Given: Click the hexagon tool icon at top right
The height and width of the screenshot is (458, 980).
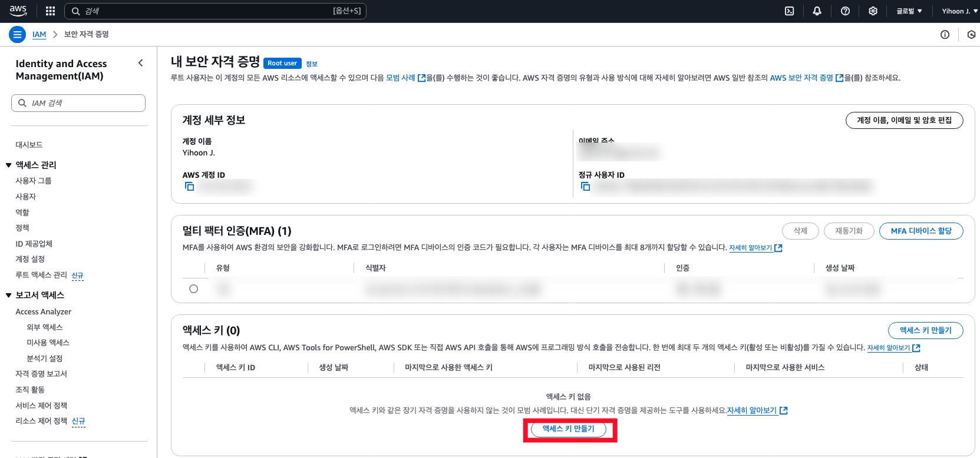Looking at the screenshot, I should (x=971, y=35).
